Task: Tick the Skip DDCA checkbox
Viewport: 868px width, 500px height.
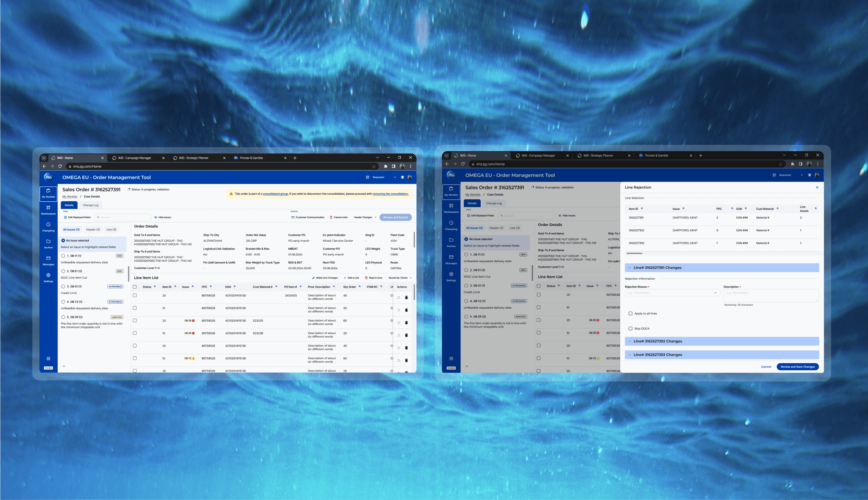Action: click(630, 329)
